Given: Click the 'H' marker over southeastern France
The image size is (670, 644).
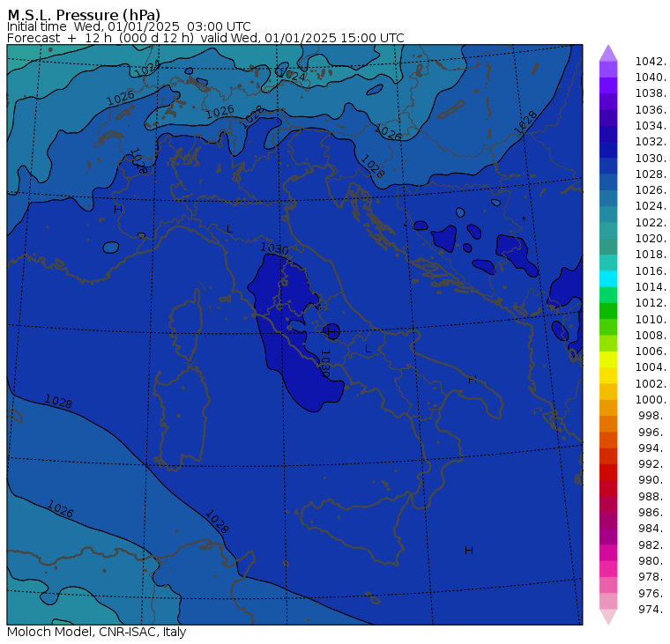Looking at the screenshot, I should tap(118, 210).
